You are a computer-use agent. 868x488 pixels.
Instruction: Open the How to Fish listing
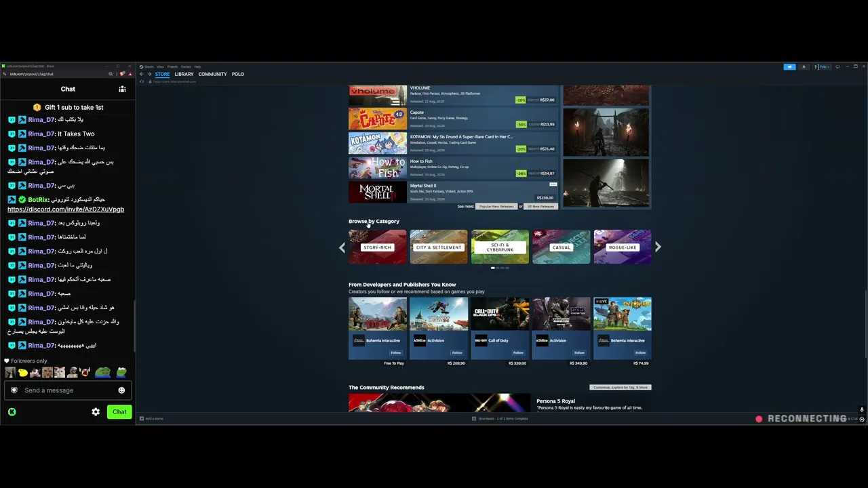tap(453, 167)
